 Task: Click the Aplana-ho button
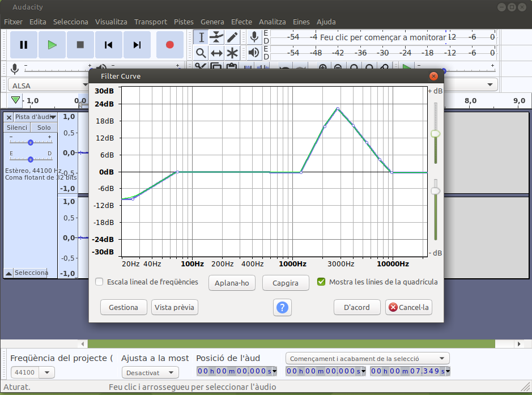[232, 283]
